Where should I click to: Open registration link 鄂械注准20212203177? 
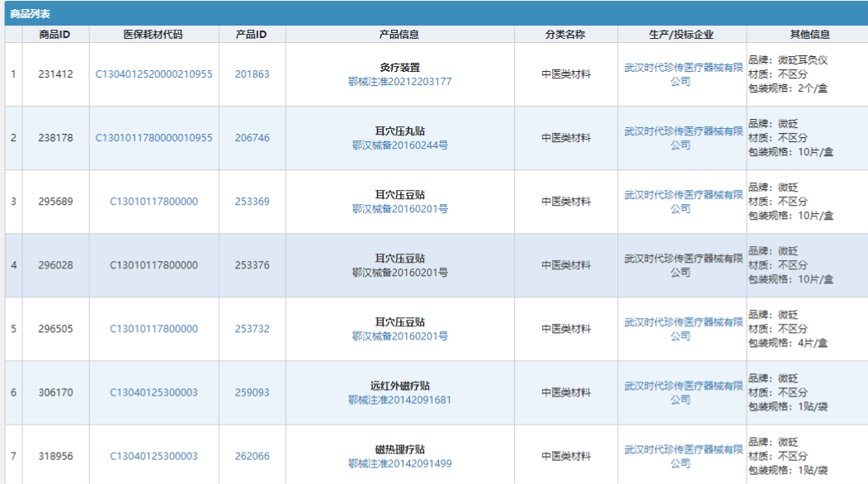pos(399,82)
